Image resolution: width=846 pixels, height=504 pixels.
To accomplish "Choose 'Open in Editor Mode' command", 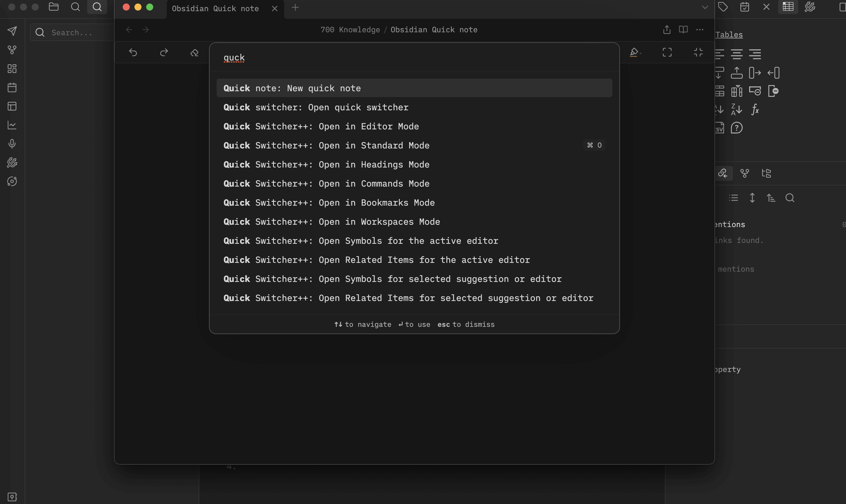I will 414,126.
